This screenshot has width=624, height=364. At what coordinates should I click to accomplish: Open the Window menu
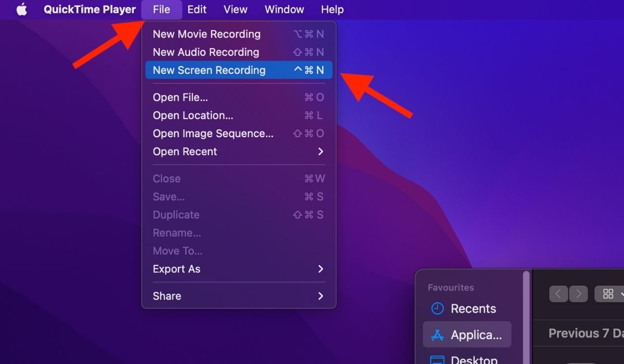[x=284, y=9]
